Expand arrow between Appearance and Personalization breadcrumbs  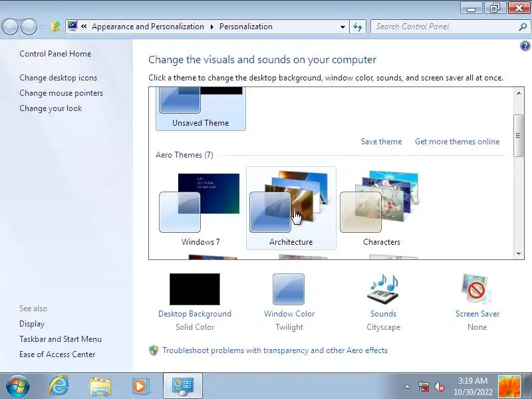212,27
